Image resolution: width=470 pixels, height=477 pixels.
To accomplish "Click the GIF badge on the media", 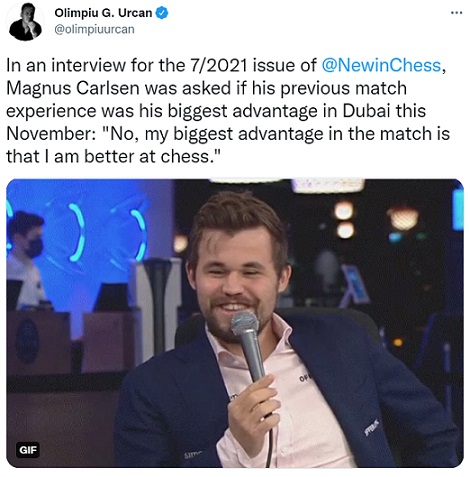I will pos(28,450).
